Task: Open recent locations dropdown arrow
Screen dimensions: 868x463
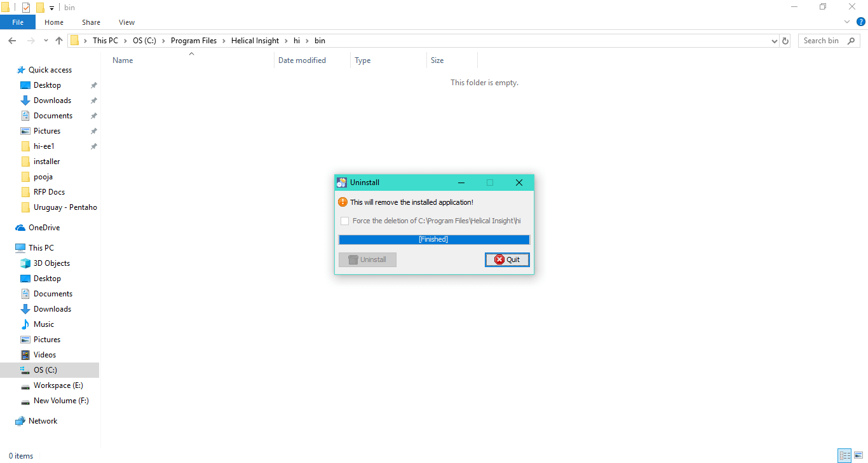Action: coord(46,41)
